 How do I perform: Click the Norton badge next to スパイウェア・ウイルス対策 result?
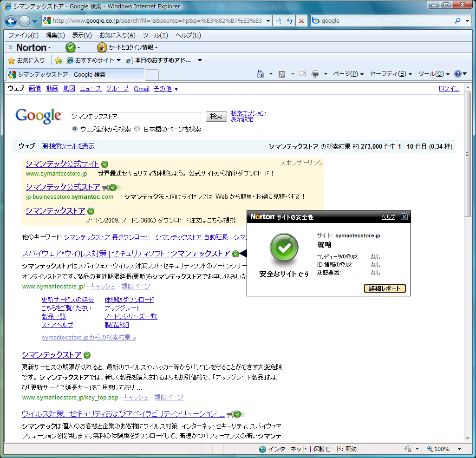(x=235, y=254)
